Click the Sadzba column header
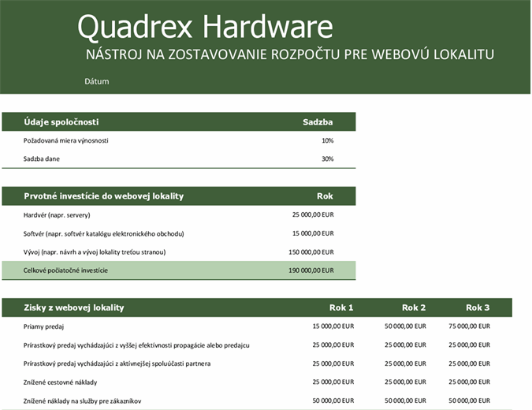This screenshot has width=532, height=410. click(x=318, y=122)
